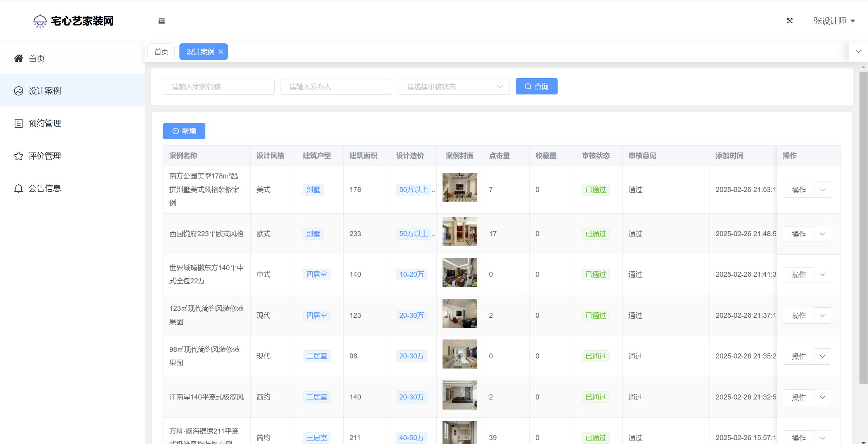The image size is (868, 444).
Task: Click the hamburger sidebar collapse icon
Action: tap(162, 21)
